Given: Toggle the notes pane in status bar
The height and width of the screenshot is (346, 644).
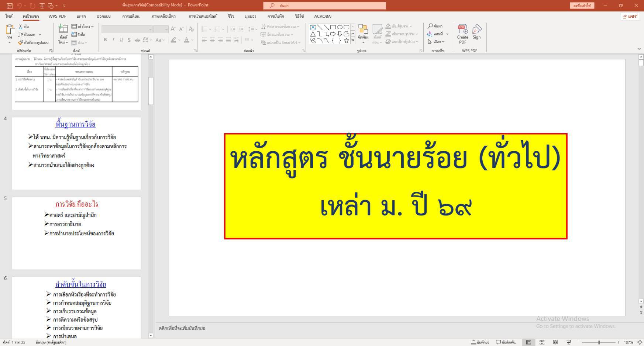Looking at the screenshot, I should click(480, 342).
